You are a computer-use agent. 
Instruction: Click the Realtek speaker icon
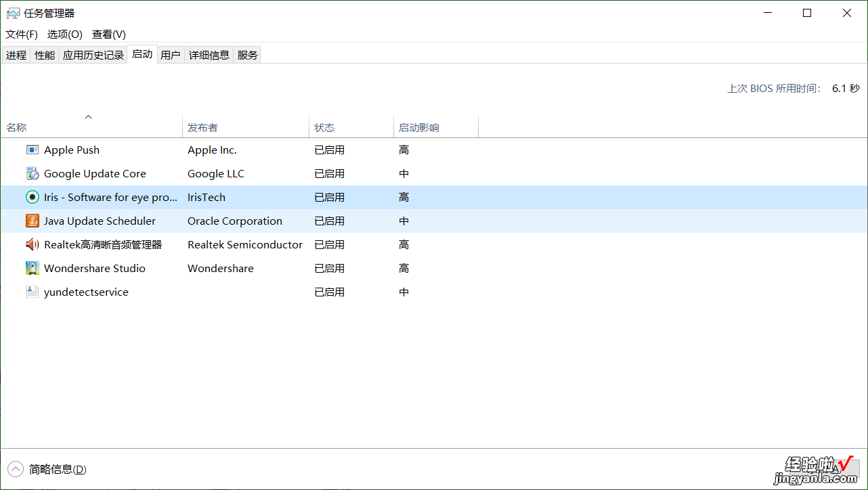32,244
